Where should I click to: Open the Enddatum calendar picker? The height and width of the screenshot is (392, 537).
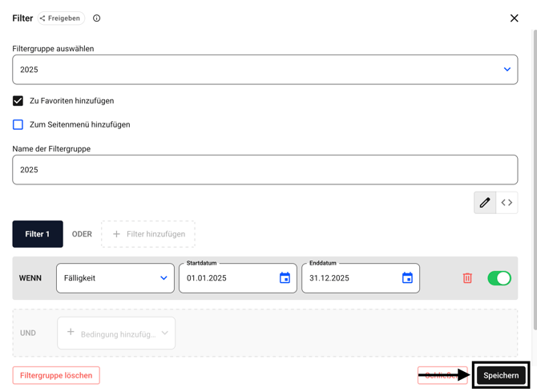(407, 278)
